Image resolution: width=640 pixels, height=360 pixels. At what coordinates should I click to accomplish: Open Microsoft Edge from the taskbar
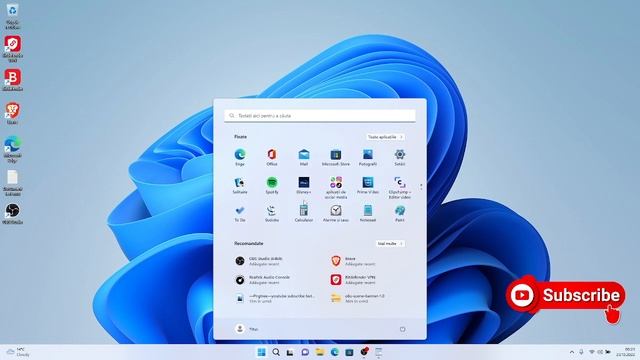[334, 352]
